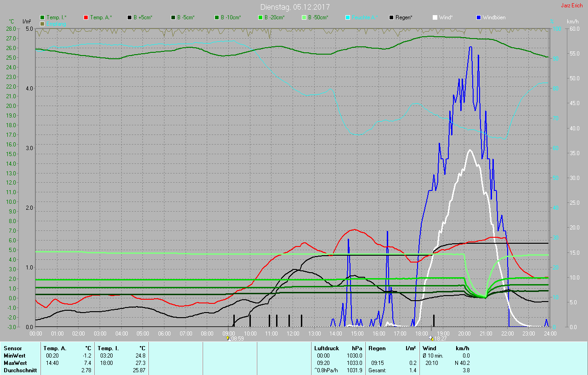Select the 'Wind*' legend label

pos(446,17)
